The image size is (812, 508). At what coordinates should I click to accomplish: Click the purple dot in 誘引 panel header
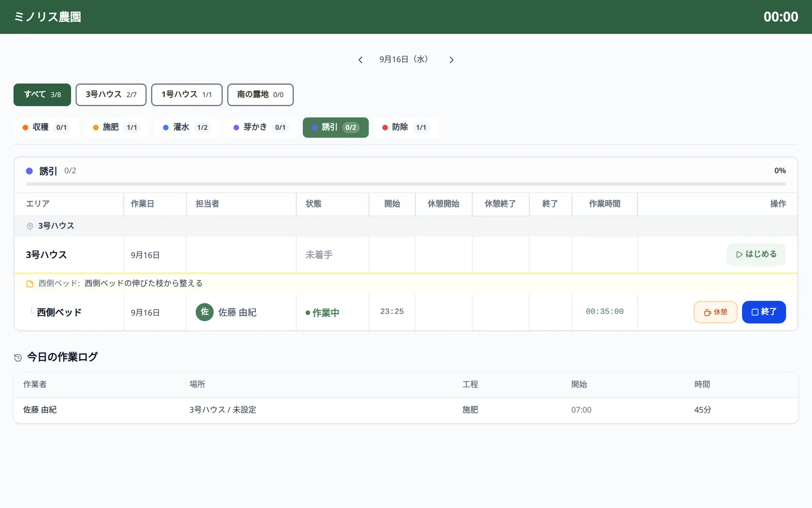point(29,171)
